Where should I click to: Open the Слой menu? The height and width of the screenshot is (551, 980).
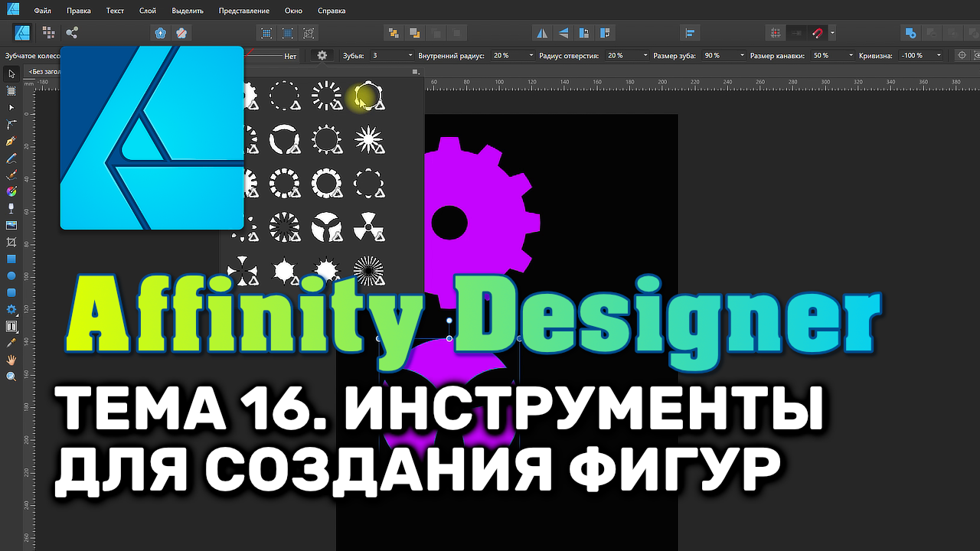click(148, 11)
